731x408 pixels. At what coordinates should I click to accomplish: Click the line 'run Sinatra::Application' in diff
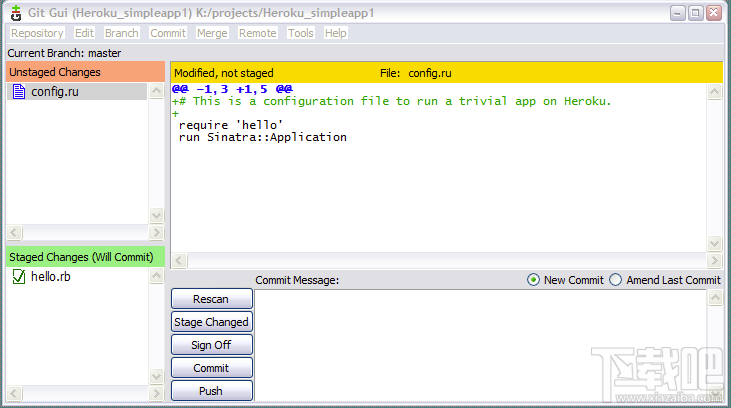[262, 137]
